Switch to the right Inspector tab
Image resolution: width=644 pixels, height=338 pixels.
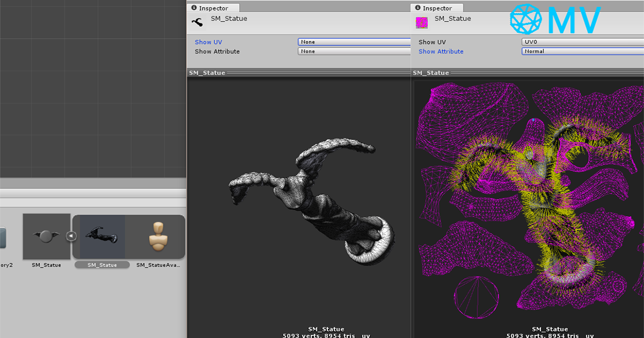436,8
